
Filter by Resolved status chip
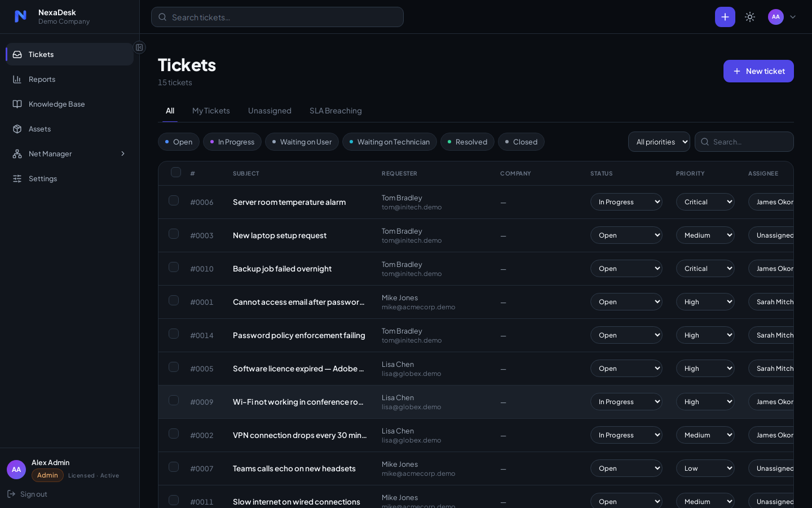coord(467,142)
